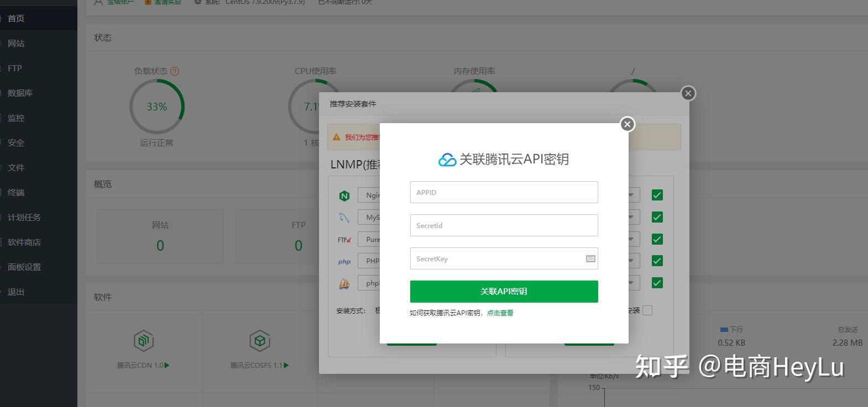Focus the SecretId input field

point(504,225)
